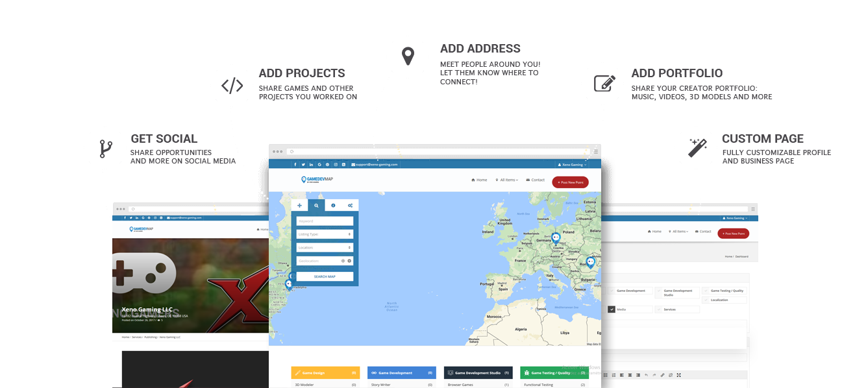Go to Home in the map window navigation

coord(479,180)
